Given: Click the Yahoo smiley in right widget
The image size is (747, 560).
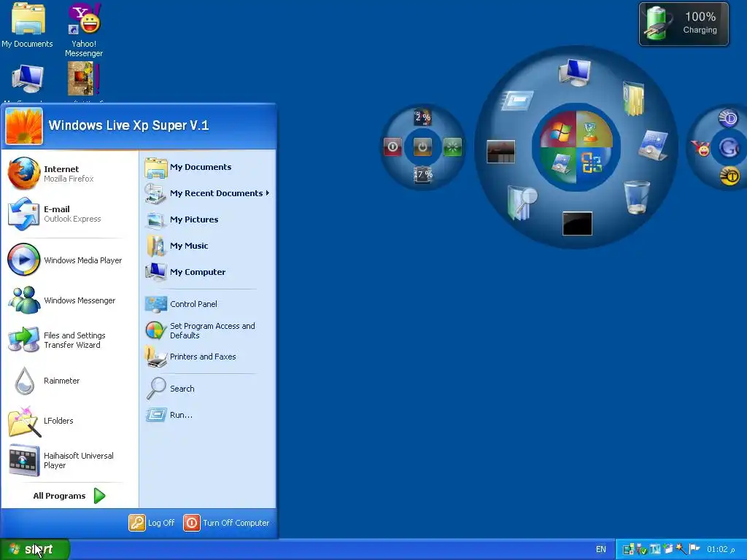Looking at the screenshot, I should click(x=700, y=148).
